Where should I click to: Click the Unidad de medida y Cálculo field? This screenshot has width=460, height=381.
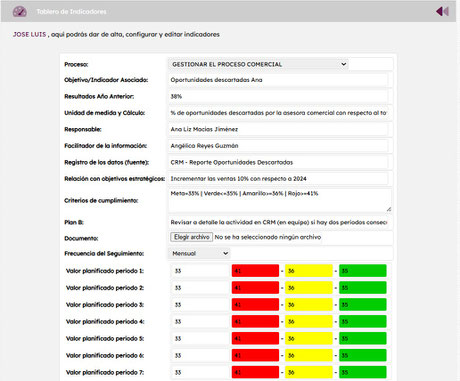point(278,113)
